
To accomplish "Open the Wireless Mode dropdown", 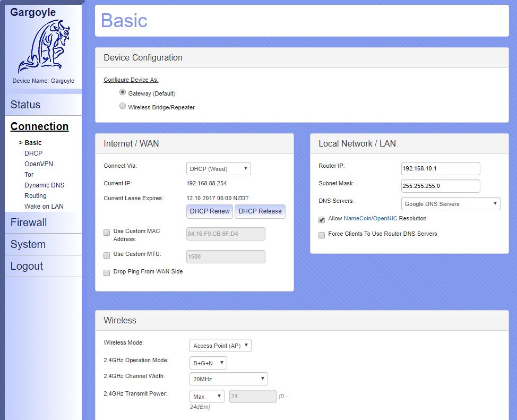I will 220,346.
